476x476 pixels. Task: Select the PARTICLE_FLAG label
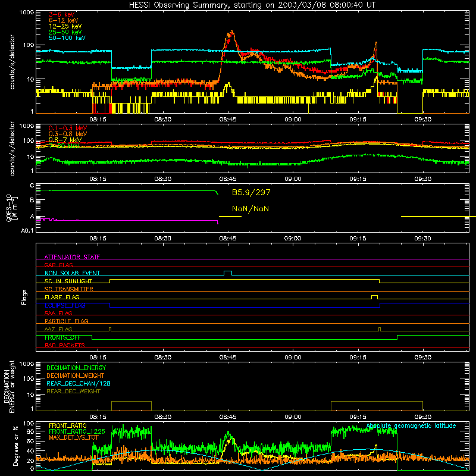67,321
